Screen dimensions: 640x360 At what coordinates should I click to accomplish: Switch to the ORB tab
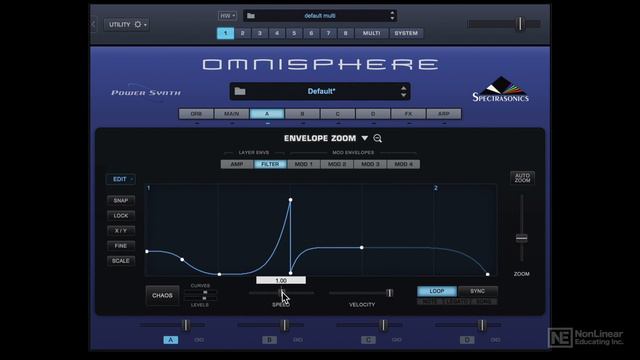(x=196, y=114)
